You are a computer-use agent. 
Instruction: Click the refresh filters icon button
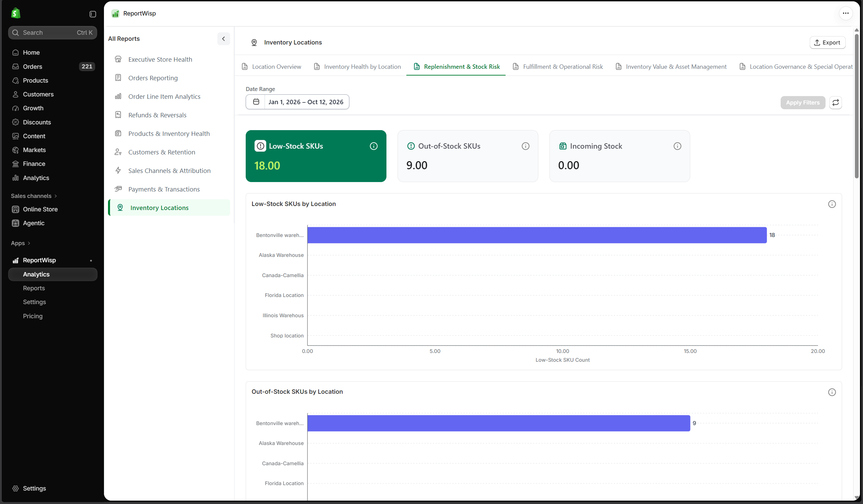(x=835, y=102)
